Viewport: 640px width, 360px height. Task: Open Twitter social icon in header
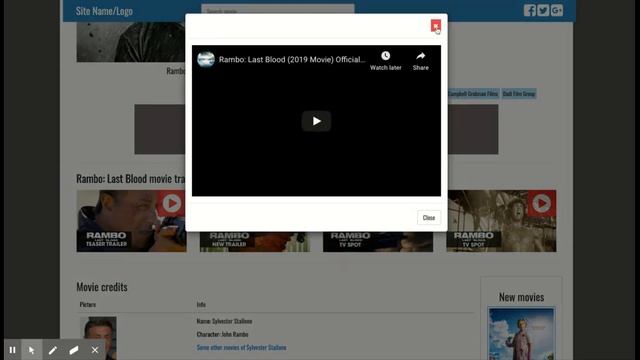pos(543,10)
